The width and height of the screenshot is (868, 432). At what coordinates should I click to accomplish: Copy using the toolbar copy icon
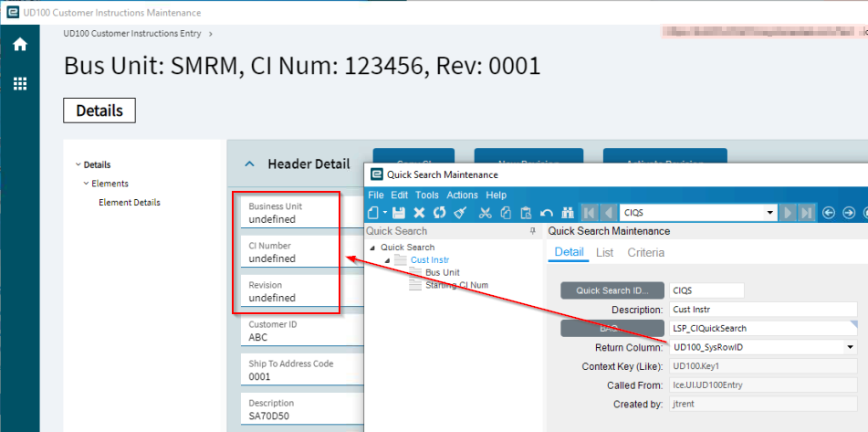506,213
